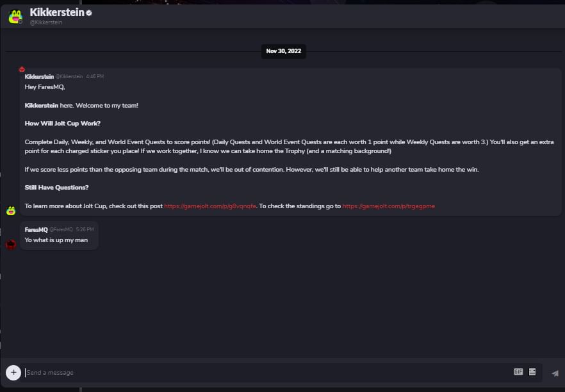565x392 pixels.
Task: Click the red robot bot badge
Action: (22, 69)
